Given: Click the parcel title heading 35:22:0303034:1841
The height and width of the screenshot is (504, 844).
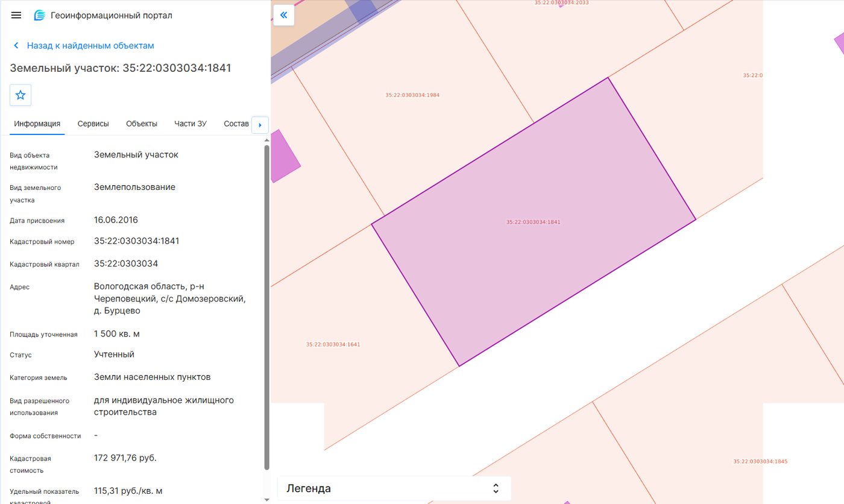Looking at the screenshot, I should [x=121, y=68].
